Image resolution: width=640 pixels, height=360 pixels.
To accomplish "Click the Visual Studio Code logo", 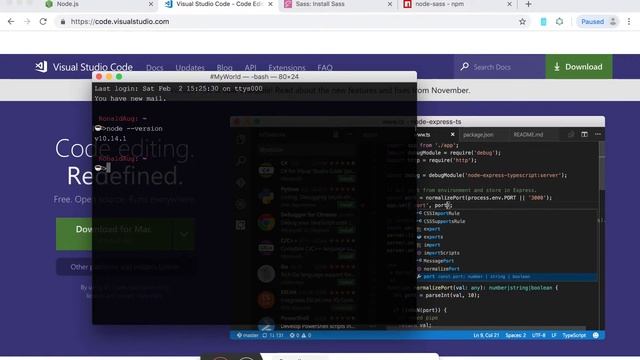I will pos(84,67).
